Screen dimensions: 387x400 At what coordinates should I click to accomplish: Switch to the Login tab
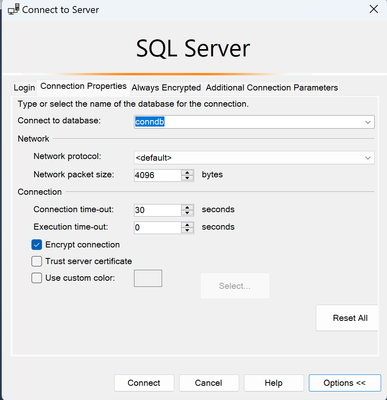[24, 88]
